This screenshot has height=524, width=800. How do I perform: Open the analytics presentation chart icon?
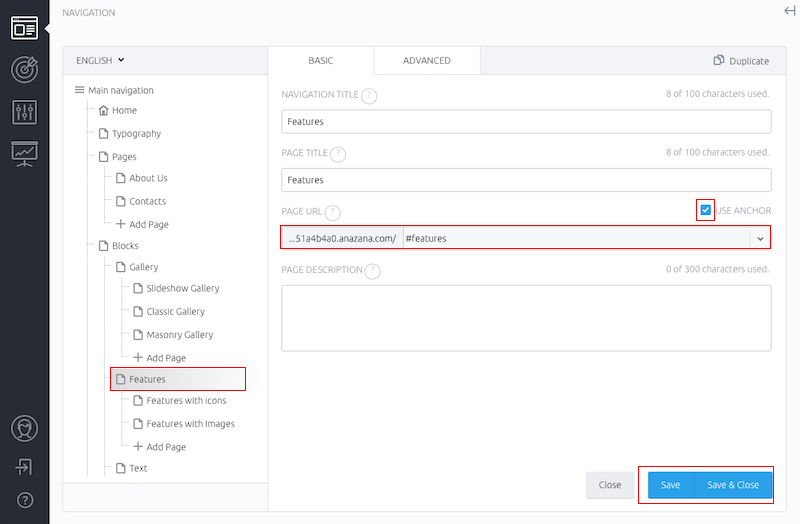click(24, 154)
